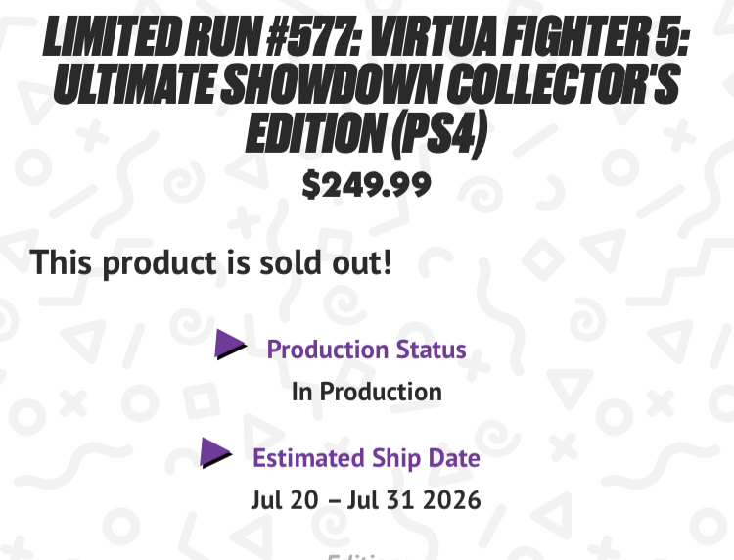Click the purple arrow beside Production Status

click(x=231, y=344)
